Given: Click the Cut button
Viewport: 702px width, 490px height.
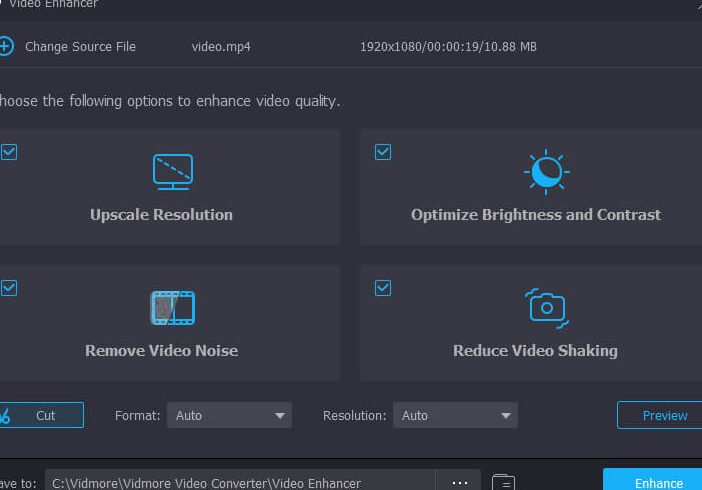Looking at the screenshot, I should click(41, 415).
